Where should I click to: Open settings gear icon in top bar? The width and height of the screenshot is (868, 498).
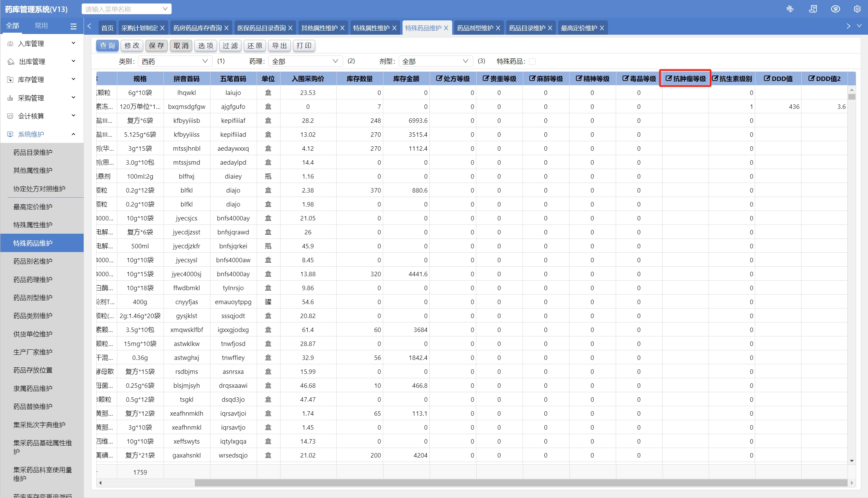pos(857,9)
